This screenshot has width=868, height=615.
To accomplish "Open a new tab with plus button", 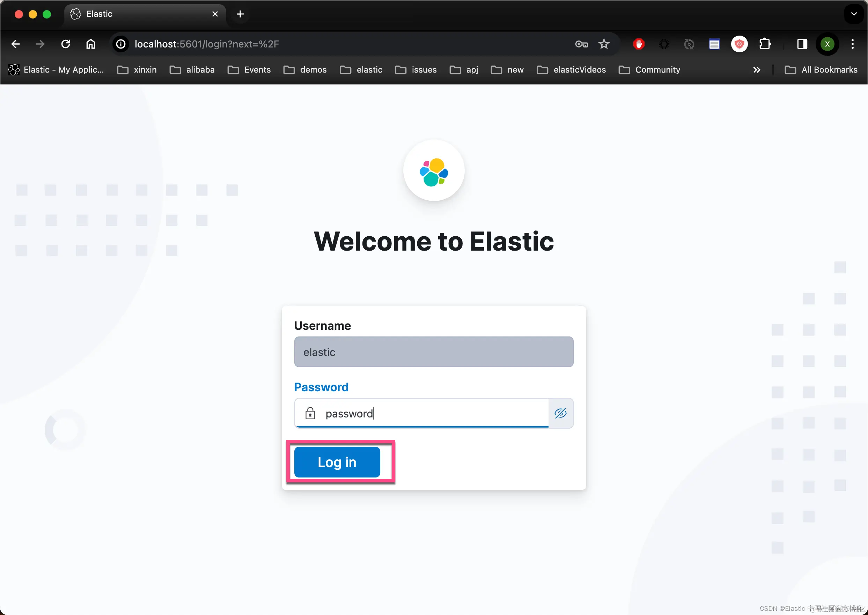I will pyautogui.click(x=240, y=14).
